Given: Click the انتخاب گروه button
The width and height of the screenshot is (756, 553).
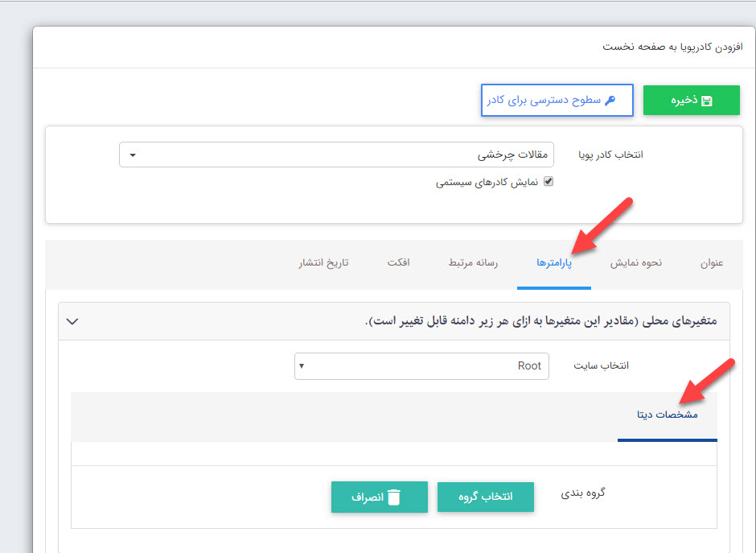Looking at the screenshot, I should tap(485, 497).
